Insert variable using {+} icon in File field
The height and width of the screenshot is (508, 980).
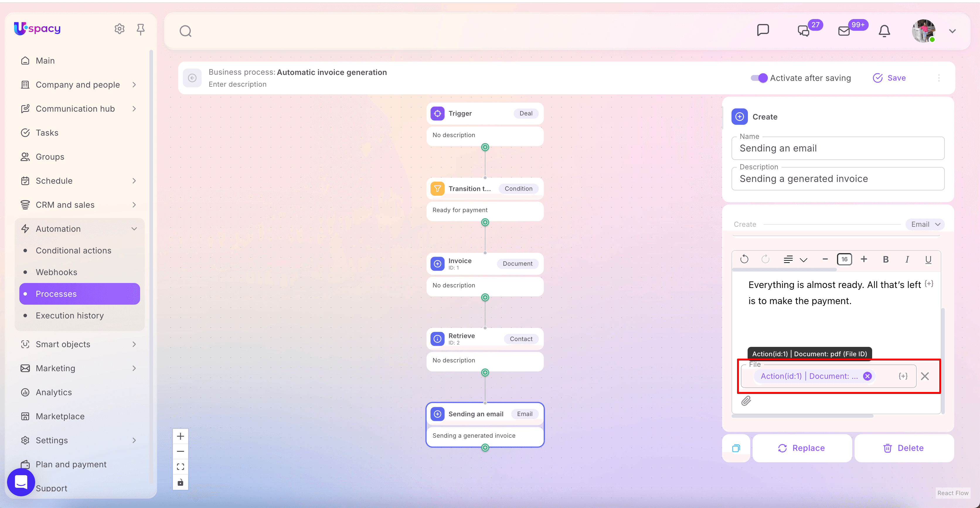(x=903, y=376)
